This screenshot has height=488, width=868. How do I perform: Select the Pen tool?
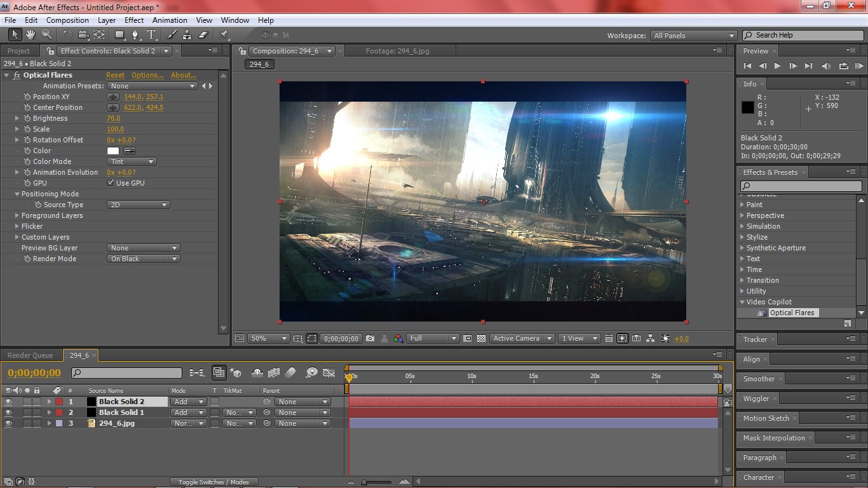135,35
